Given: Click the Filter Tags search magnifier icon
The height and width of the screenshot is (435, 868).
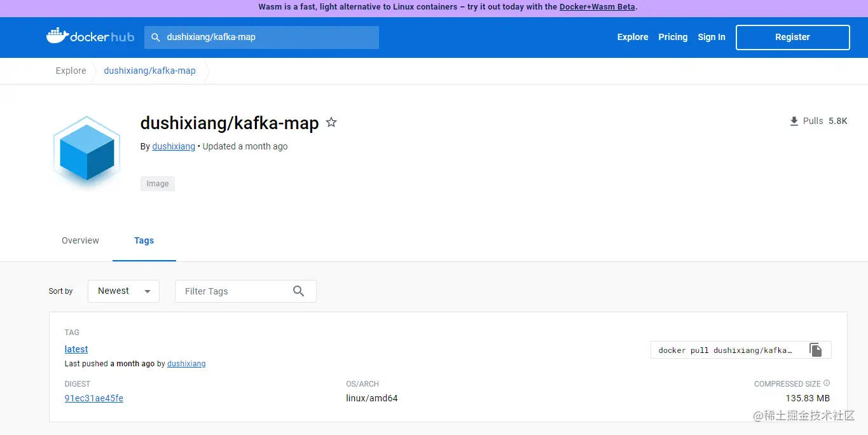Looking at the screenshot, I should pyautogui.click(x=299, y=291).
